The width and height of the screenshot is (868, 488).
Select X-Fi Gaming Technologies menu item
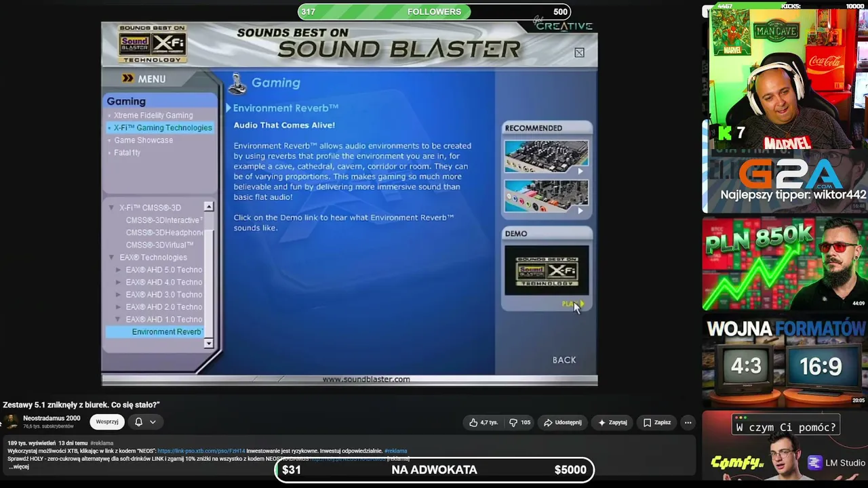click(x=163, y=127)
